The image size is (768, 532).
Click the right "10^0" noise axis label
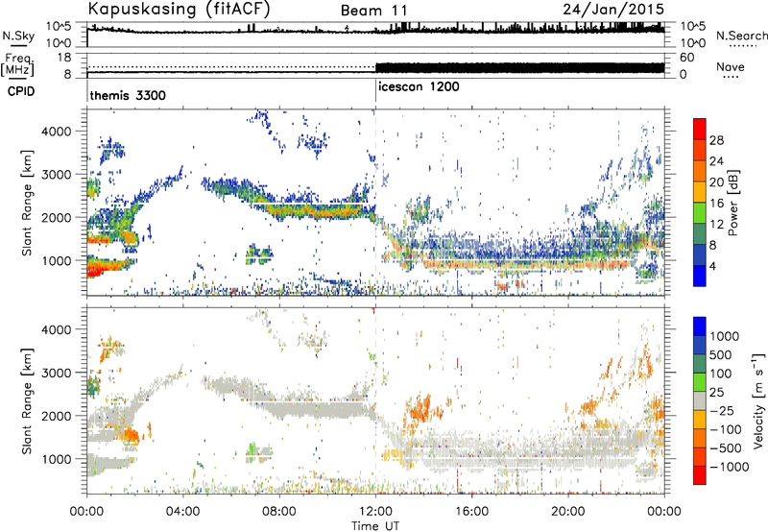click(x=692, y=43)
